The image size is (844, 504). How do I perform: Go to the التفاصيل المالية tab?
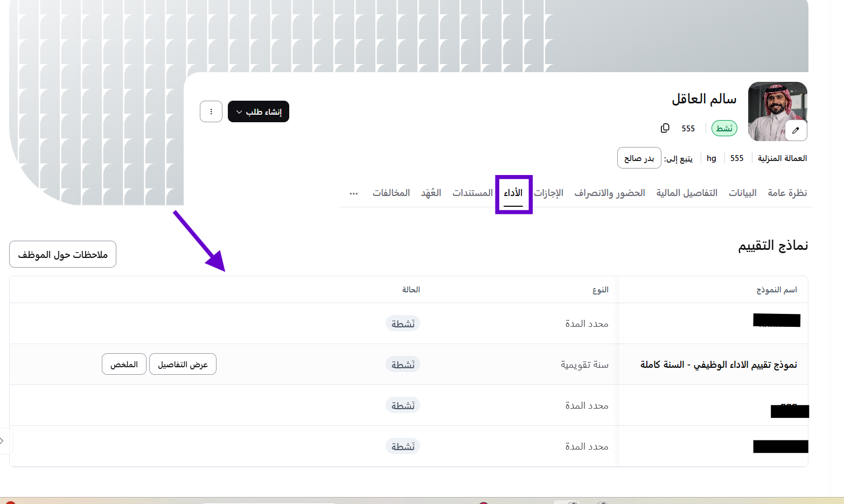click(687, 193)
